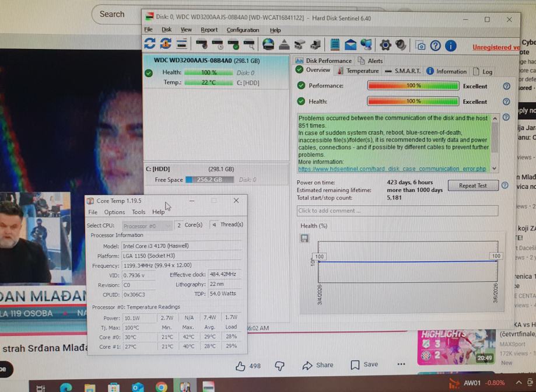Click the help icon beside Performance rating

(x=507, y=86)
